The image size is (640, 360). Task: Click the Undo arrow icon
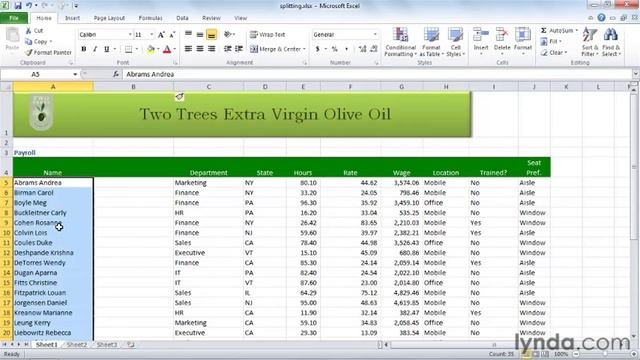pyautogui.click(x=29, y=6)
